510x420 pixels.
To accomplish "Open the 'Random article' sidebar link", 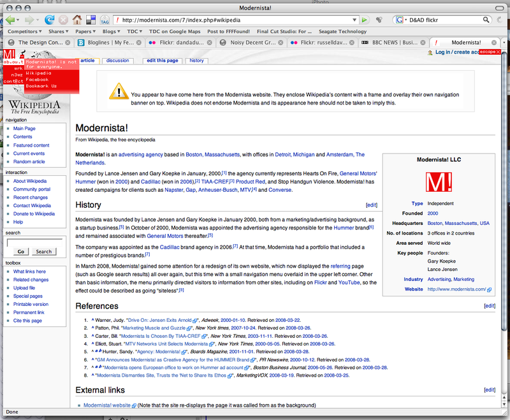I will point(29,162).
